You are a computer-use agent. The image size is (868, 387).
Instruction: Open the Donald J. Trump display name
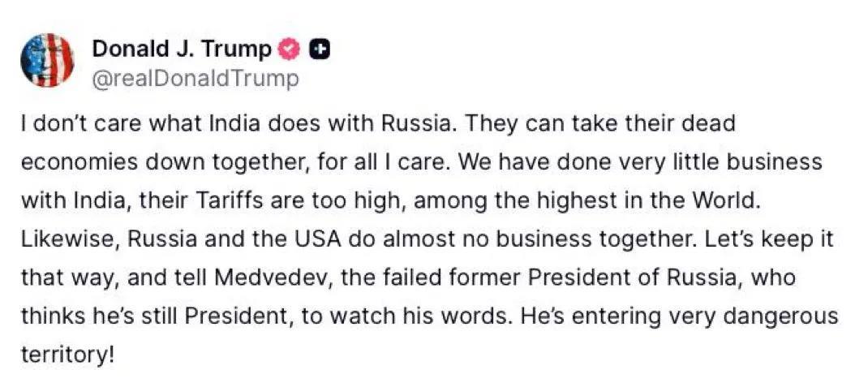(x=182, y=49)
